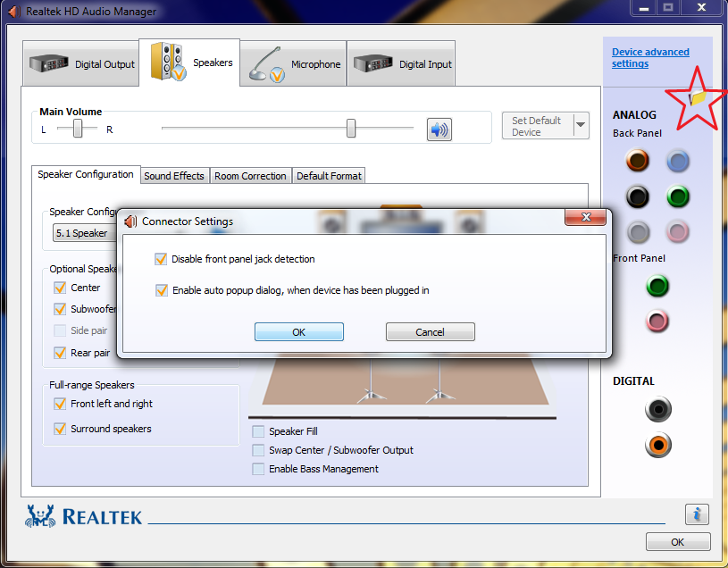
Task: Uncheck Enable auto popup dialog option
Action: (162, 290)
